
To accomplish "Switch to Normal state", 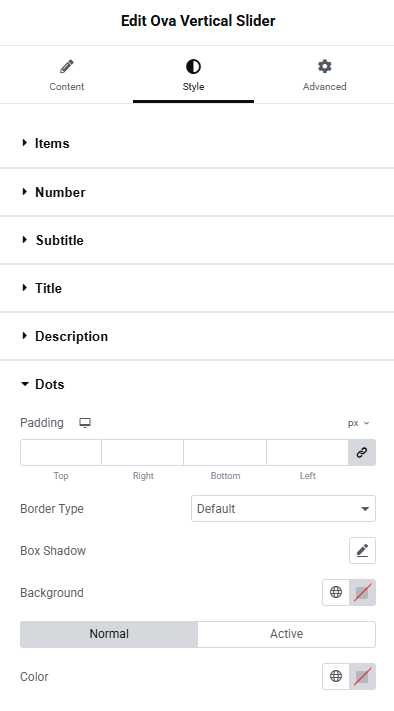I will (109, 634).
